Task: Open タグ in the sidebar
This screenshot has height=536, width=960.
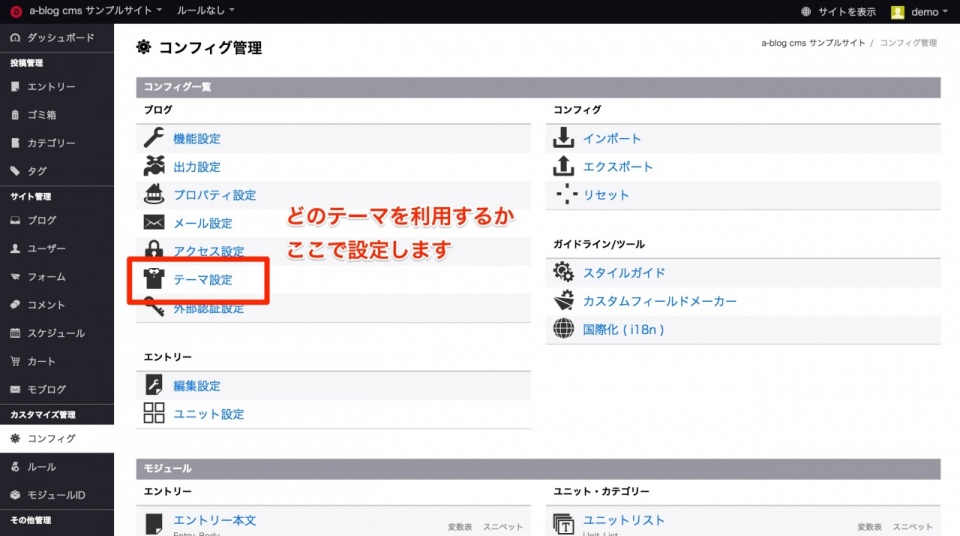Action: [57, 172]
